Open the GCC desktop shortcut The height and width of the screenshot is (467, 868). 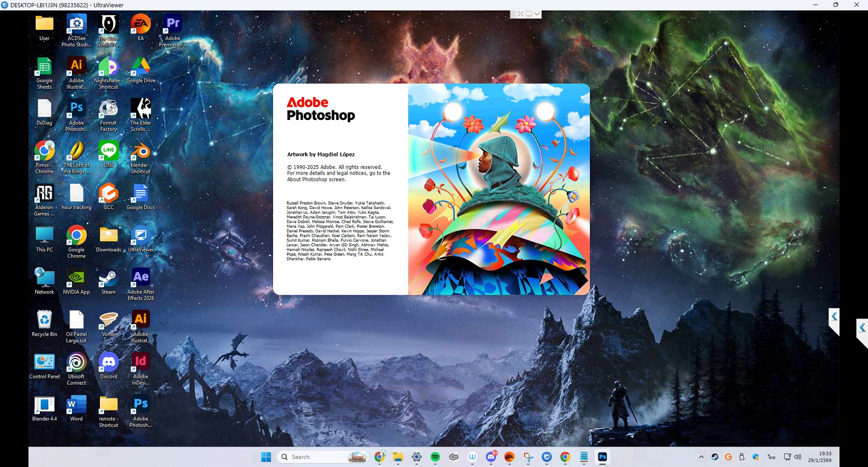click(x=108, y=196)
